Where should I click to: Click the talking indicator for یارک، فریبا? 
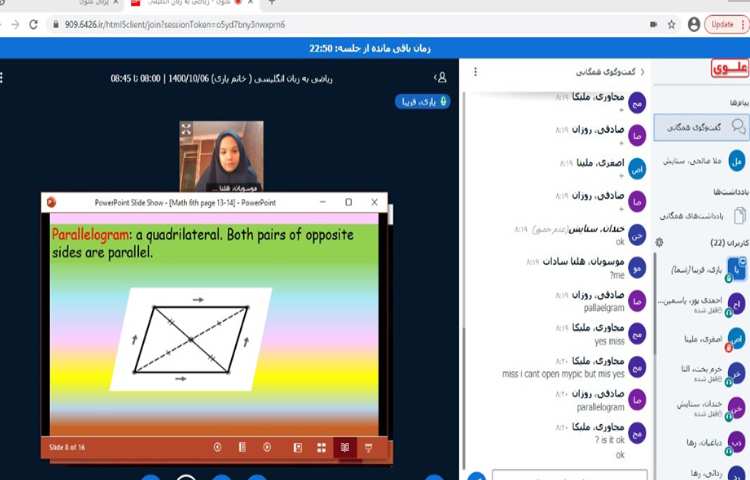coord(422,101)
